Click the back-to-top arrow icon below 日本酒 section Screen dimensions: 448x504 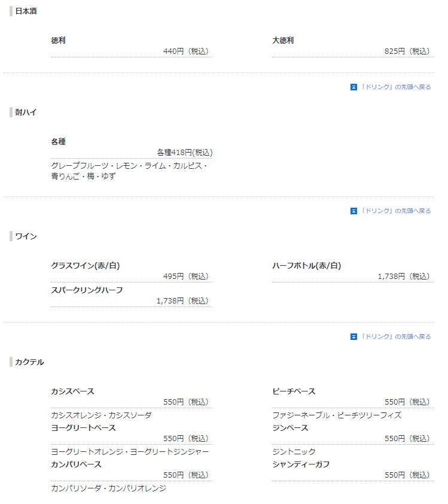pos(353,87)
